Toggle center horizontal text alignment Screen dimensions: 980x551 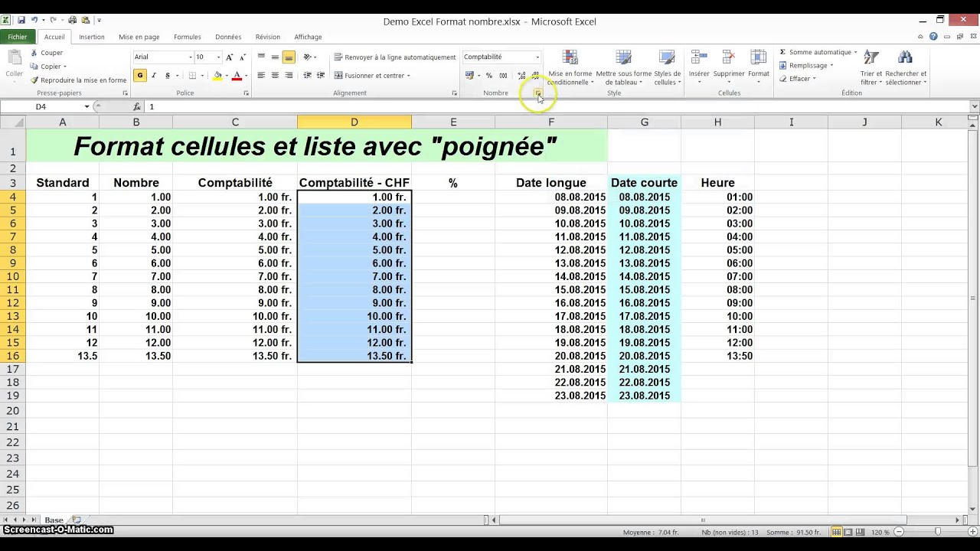(x=275, y=75)
